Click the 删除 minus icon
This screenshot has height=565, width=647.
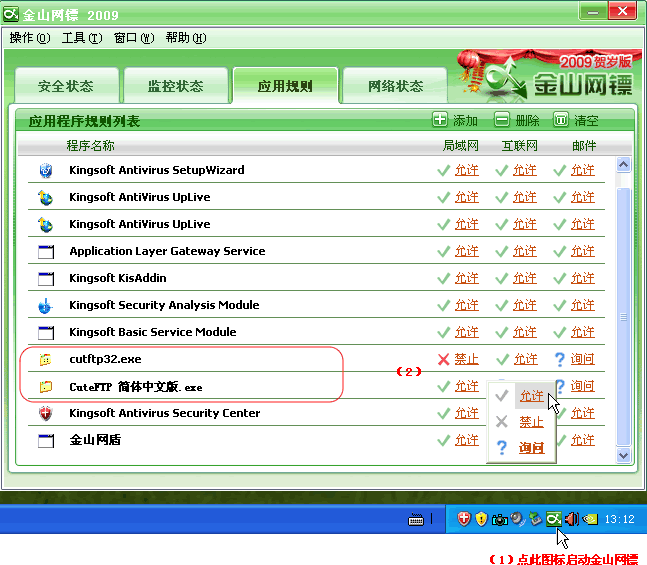pos(502,120)
